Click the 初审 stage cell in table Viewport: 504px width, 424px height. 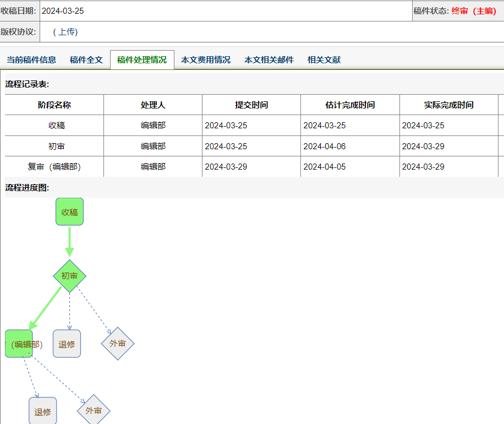(57, 146)
